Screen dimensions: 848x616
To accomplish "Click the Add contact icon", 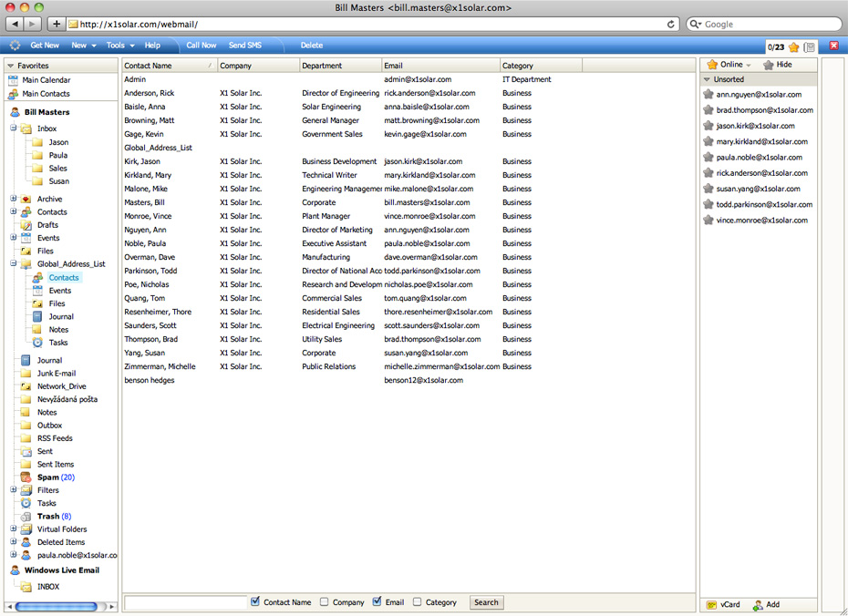I will (758, 605).
